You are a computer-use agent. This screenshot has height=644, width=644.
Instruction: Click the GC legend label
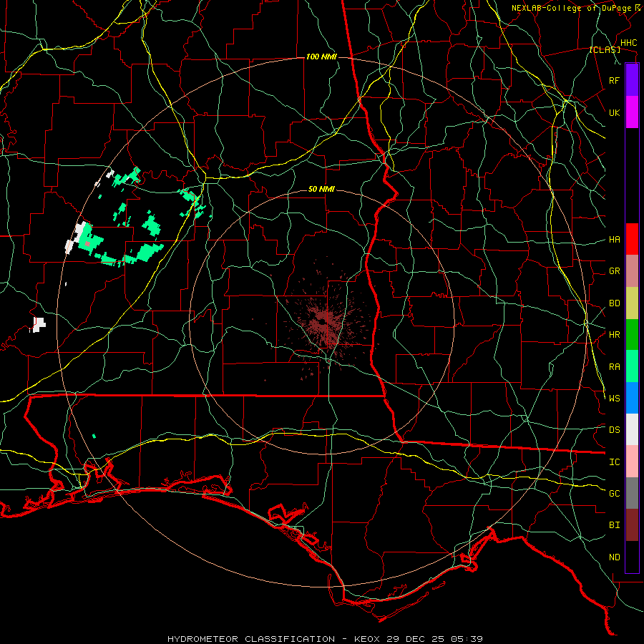(614, 493)
